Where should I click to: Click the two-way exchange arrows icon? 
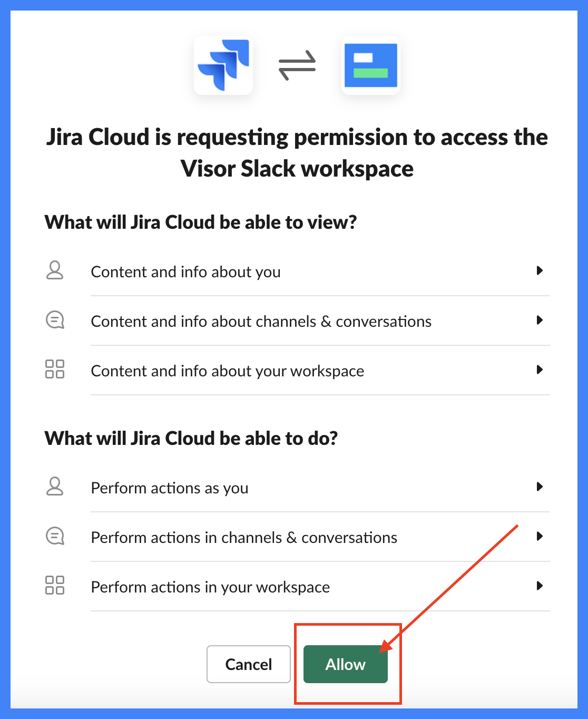(x=297, y=64)
